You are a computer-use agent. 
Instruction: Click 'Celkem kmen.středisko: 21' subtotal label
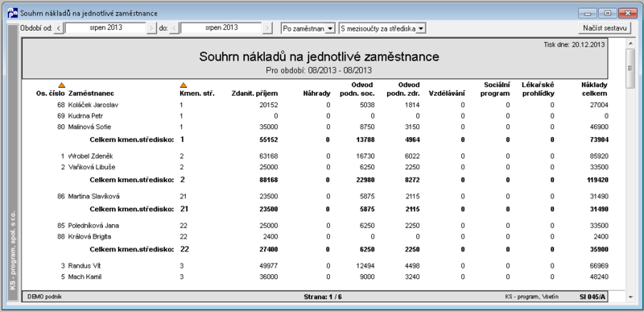[x=138, y=209]
